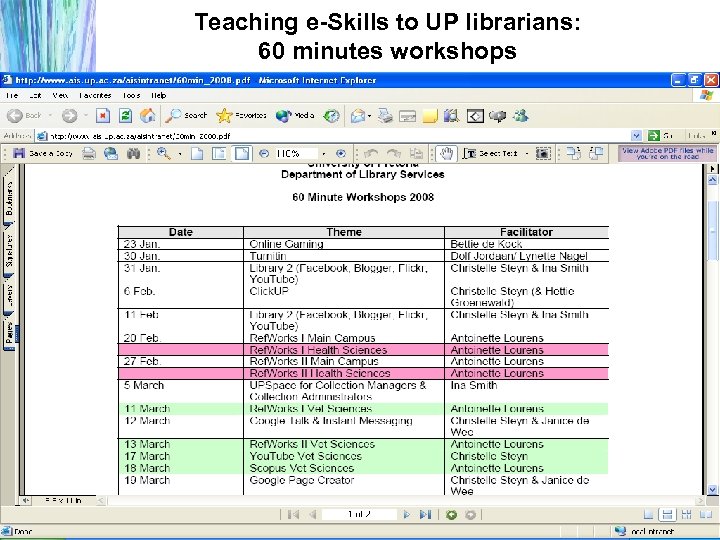Click the Actual Size page icon

click(x=197, y=153)
